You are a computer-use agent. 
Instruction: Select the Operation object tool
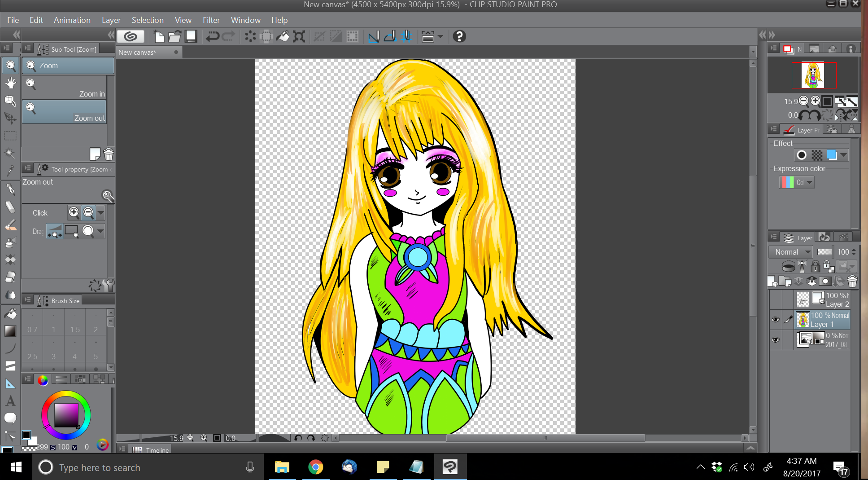(10, 101)
